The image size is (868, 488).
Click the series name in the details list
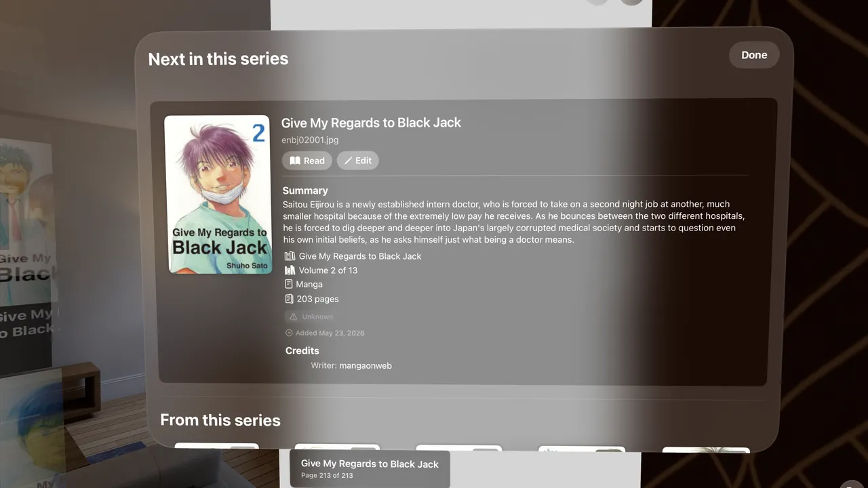[360, 256]
